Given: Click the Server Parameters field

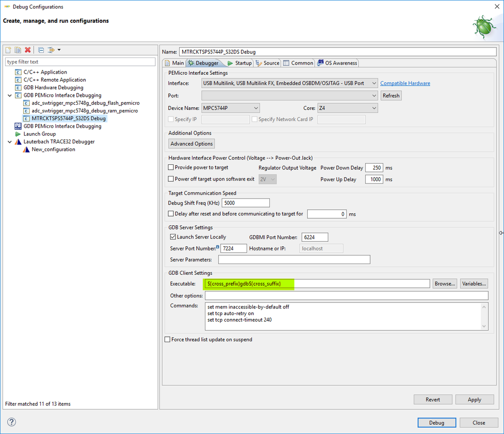Looking at the screenshot, I should tap(294, 259).
